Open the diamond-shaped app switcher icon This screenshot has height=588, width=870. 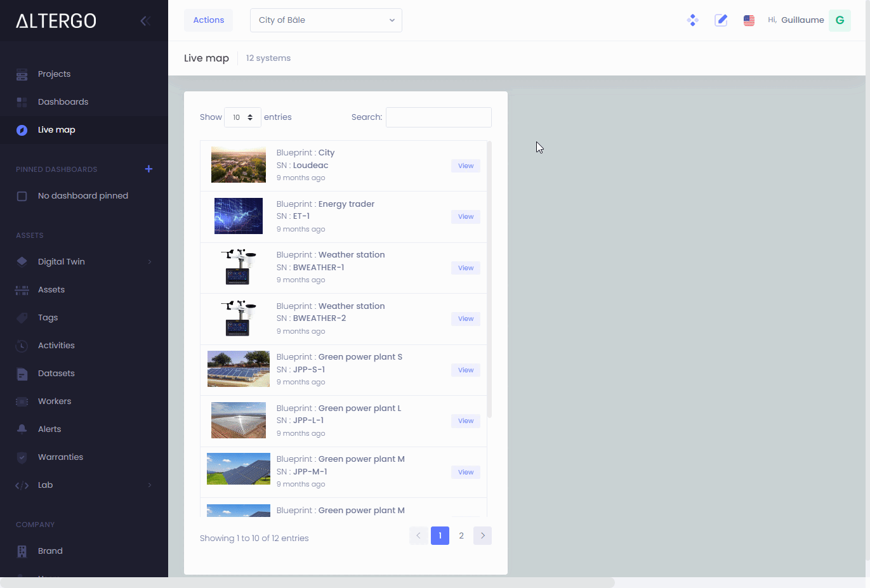click(692, 20)
